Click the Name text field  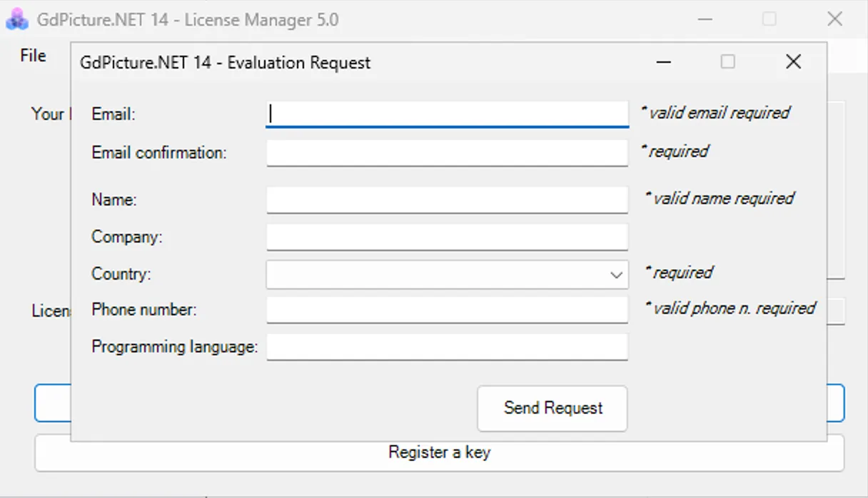click(446, 200)
